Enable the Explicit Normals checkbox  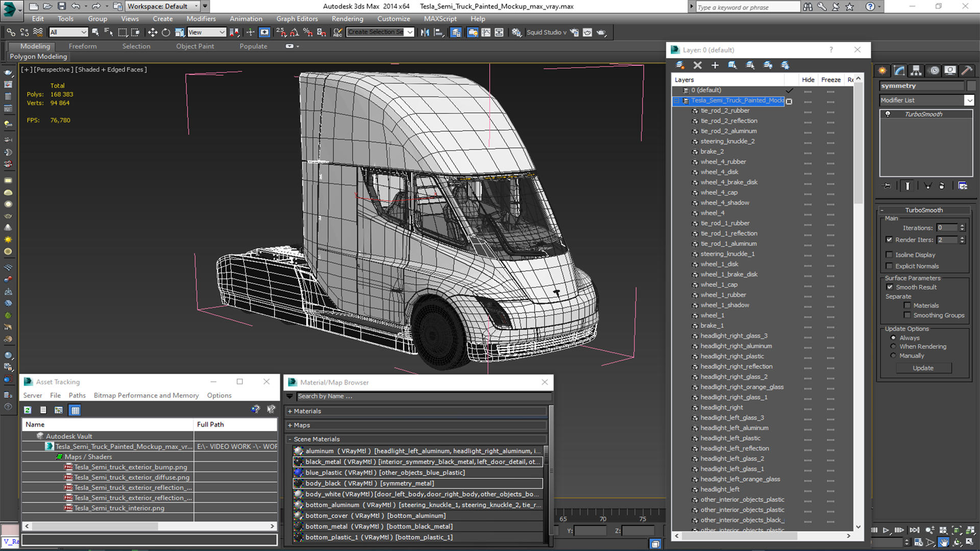tap(889, 266)
